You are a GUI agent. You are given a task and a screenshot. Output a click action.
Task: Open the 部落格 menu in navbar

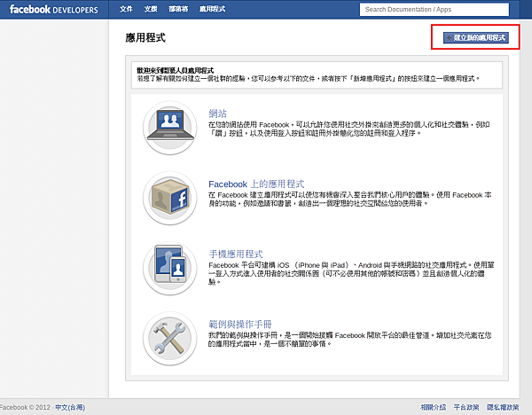click(178, 9)
